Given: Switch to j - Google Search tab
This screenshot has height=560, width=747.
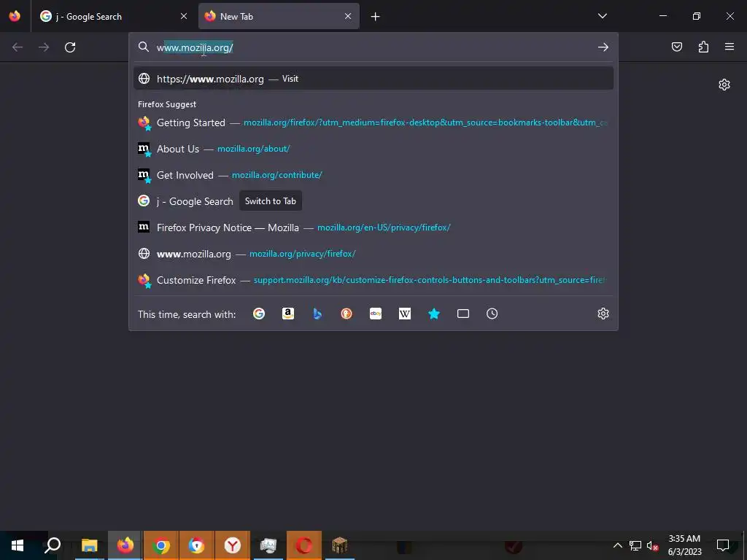Looking at the screenshot, I should point(115,16).
